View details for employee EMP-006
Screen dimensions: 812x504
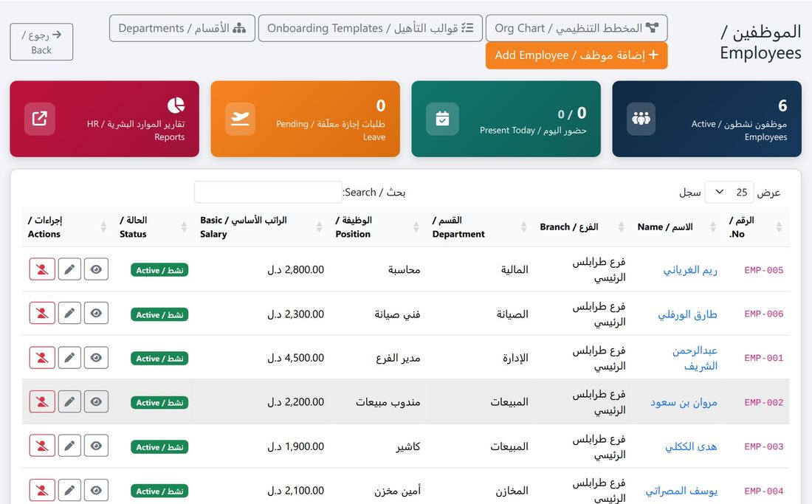pyautogui.click(x=96, y=314)
